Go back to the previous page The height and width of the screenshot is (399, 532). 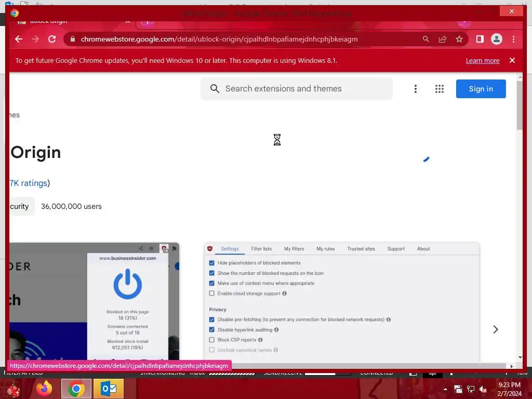(x=19, y=39)
